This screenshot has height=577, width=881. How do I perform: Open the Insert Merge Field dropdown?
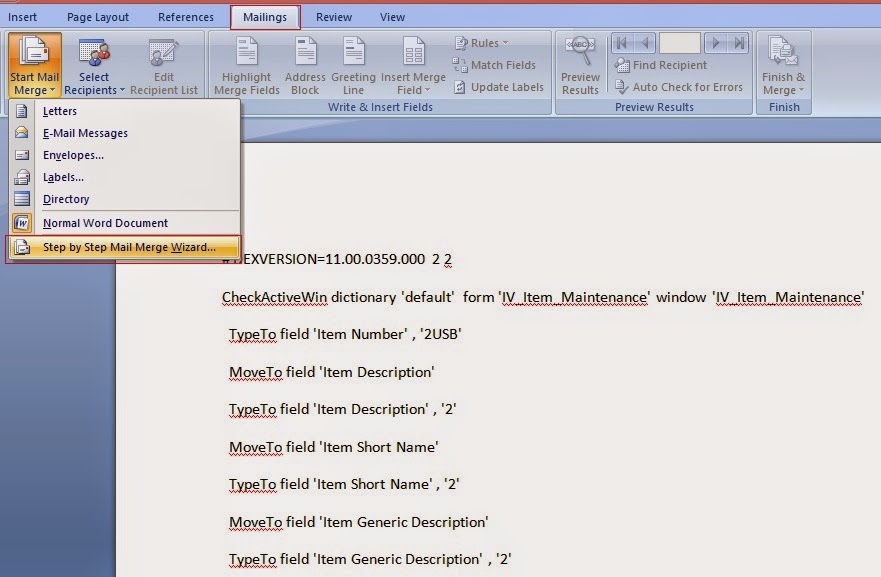[x=413, y=65]
